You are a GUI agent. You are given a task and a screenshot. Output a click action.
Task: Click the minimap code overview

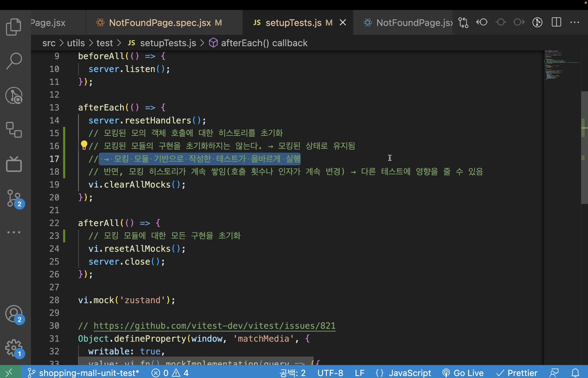562,65
